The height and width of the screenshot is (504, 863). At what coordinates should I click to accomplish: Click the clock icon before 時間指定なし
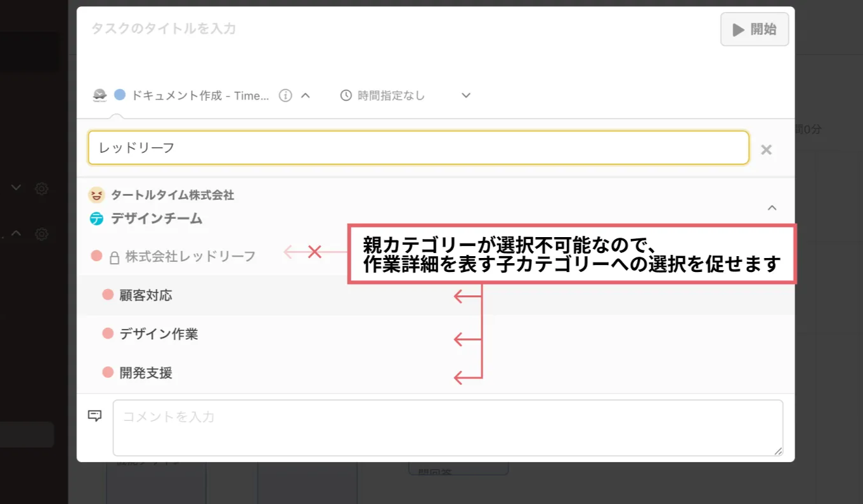coord(346,96)
